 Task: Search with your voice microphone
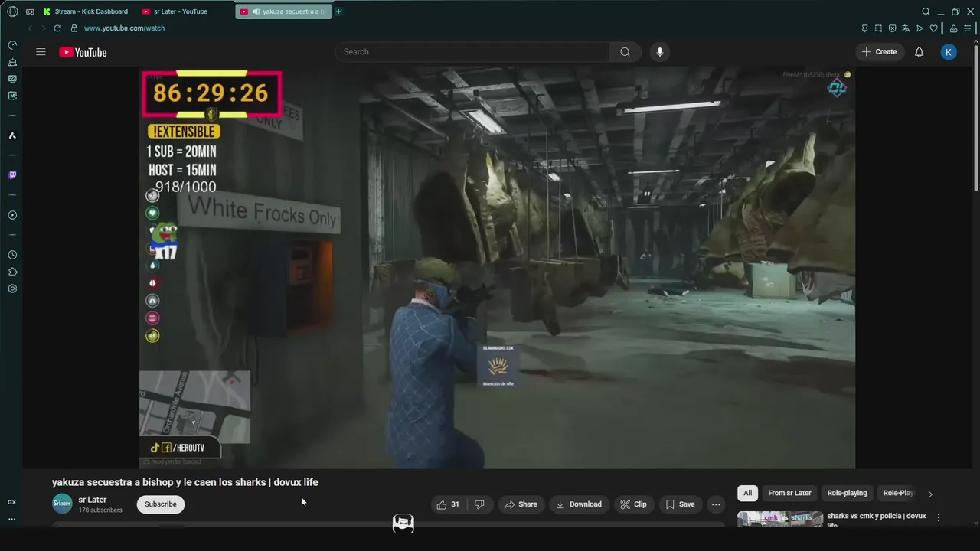click(x=660, y=52)
